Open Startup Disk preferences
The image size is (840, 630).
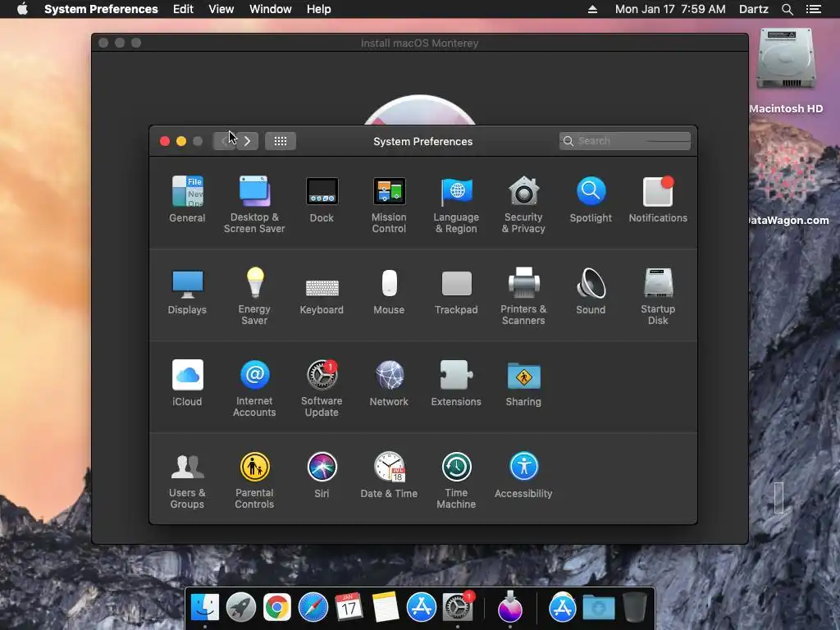click(x=658, y=296)
